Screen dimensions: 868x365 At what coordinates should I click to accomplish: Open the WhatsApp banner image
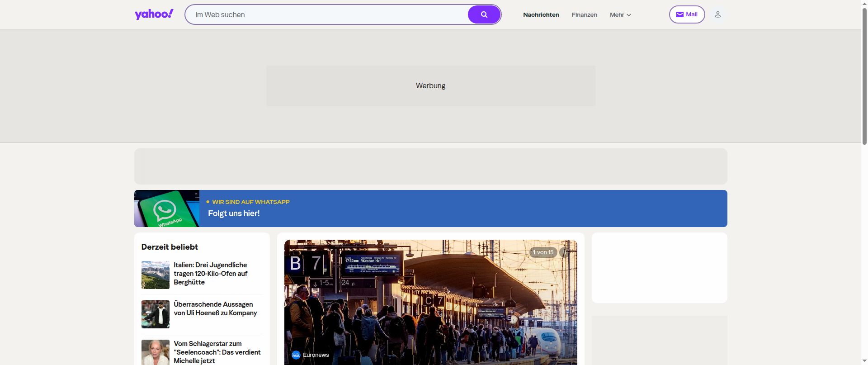(167, 209)
